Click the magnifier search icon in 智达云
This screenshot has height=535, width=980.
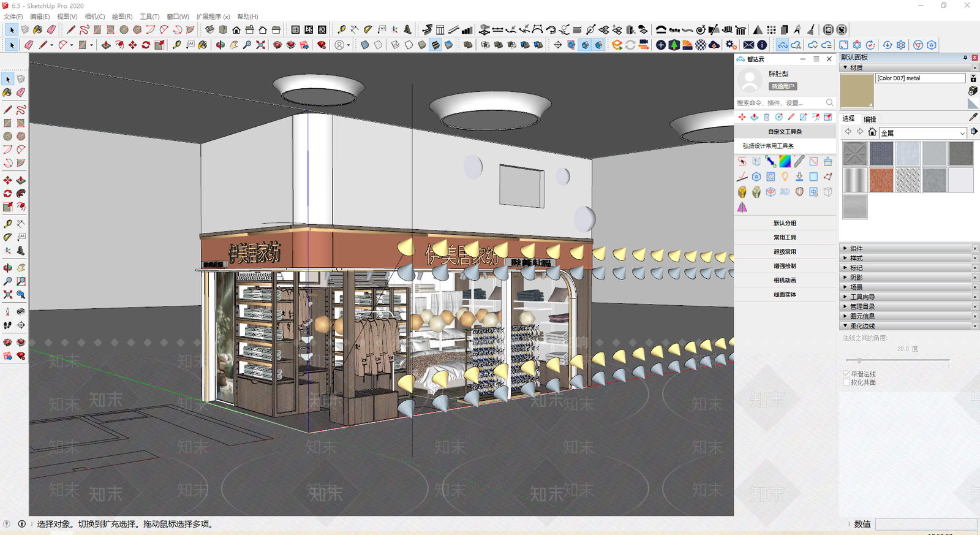click(x=829, y=102)
